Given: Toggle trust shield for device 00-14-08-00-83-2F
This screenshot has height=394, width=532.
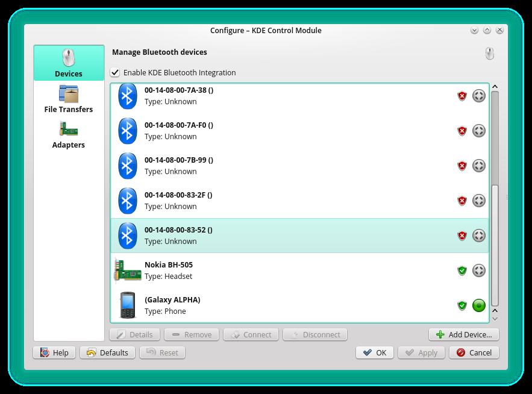Looking at the screenshot, I should coord(462,201).
